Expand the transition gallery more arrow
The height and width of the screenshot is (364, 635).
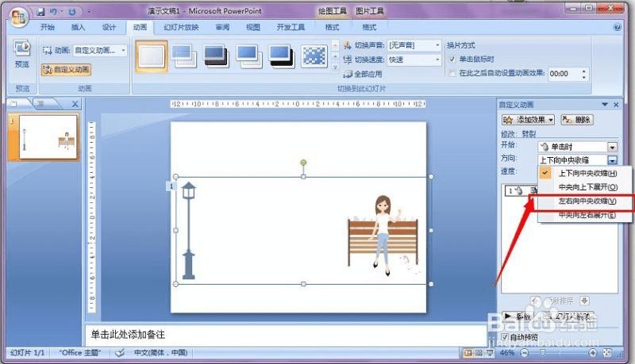335,68
